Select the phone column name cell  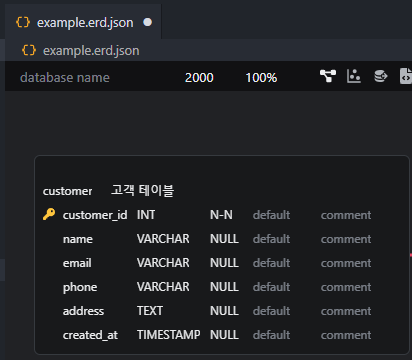(x=80, y=287)
